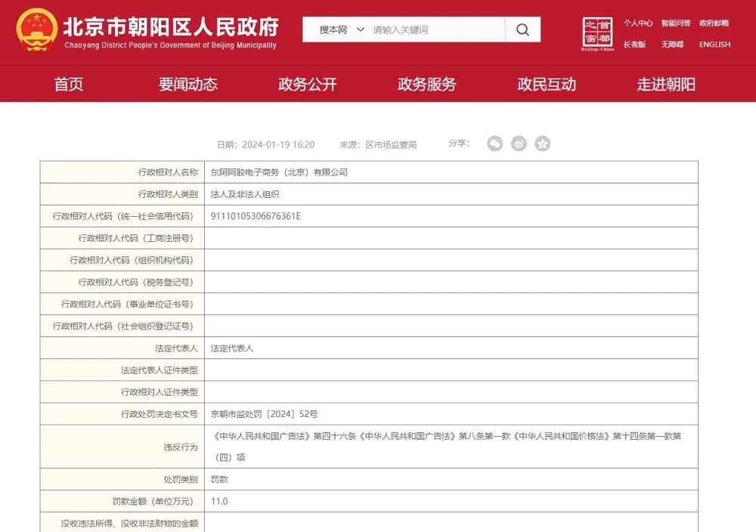Image resolution: width=756 pixels, height=532 pixels.
Task: Select document number 京朝市监处罚〔2024〕52号
Action: click(x=264, y=414)
